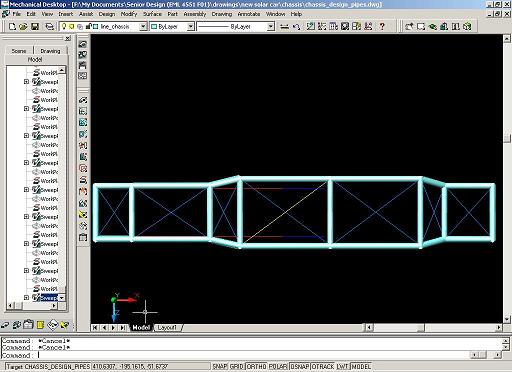Click the Undo arrow icon
Screen dimensions: 512x372
pos(296,27)
